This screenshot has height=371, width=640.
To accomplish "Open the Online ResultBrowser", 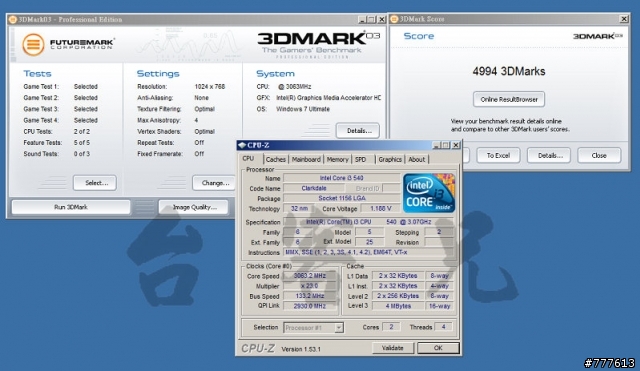I will (509, 99).
